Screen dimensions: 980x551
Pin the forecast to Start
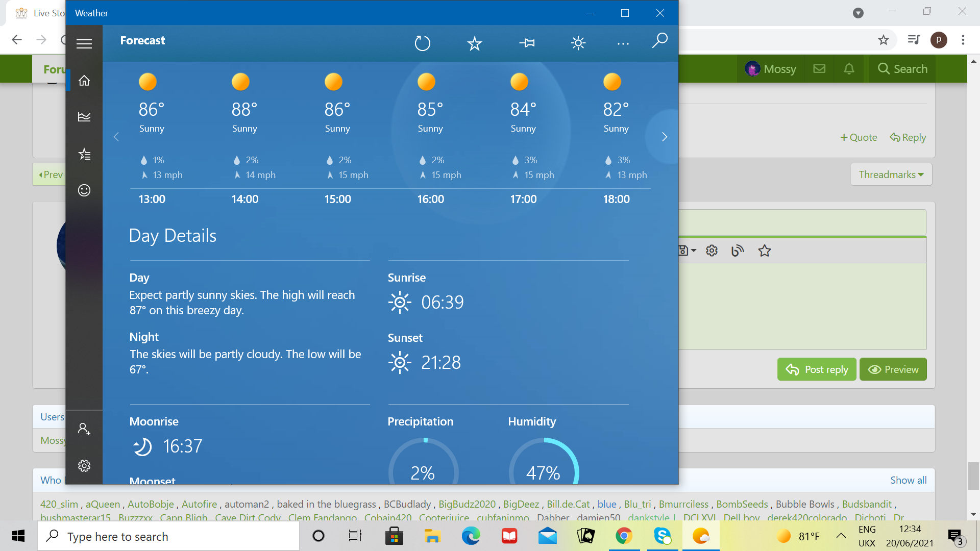pyautogui.click(x=527, y=43)
